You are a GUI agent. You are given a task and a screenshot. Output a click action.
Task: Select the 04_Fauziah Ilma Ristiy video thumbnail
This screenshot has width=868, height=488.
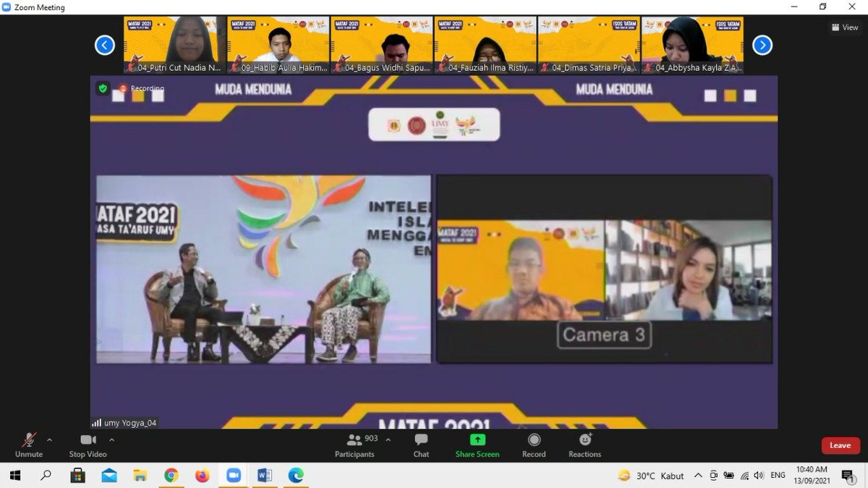[485, 45]
